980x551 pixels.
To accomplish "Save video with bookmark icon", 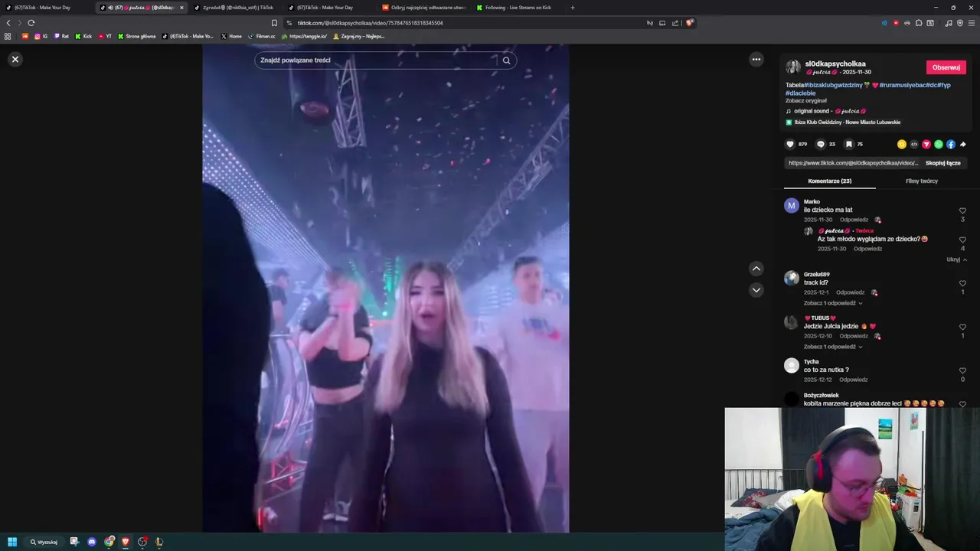I will [x=848, y=144].
